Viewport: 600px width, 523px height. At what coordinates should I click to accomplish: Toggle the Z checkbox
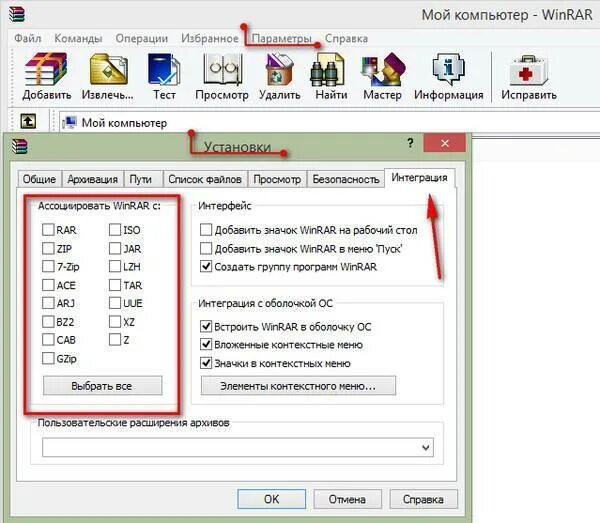[x=115, y=340]
